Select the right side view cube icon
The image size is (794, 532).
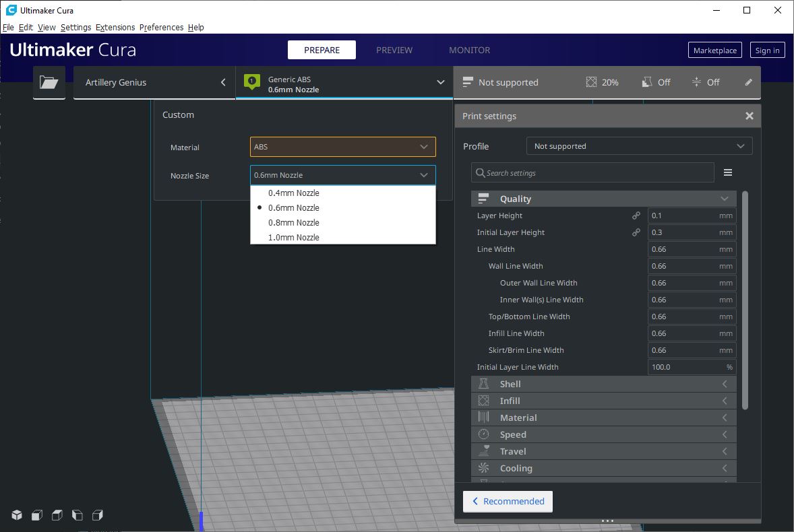click(97, 514)
